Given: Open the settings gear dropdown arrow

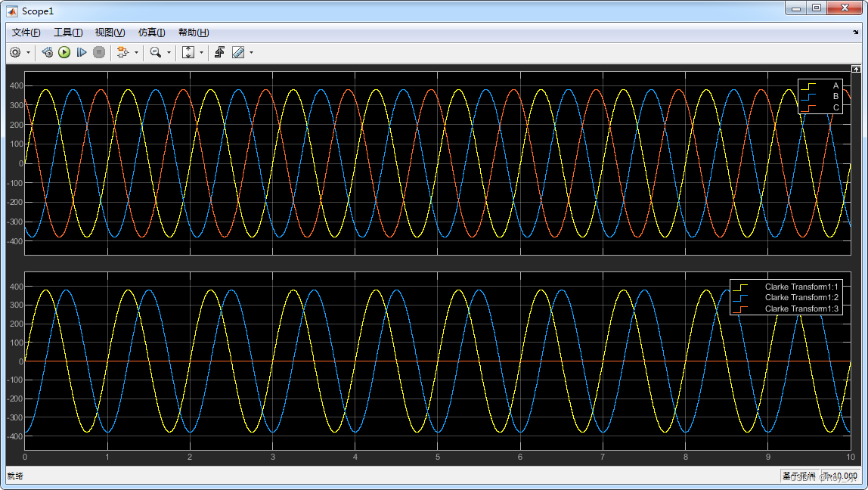Looking at the screenshot, I should 27,52.
